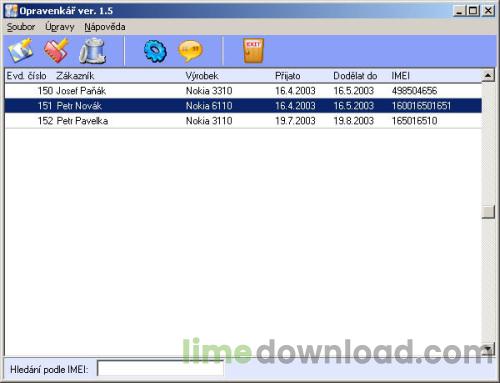The width and height of the screenshot is (500, 383).
Task: Click the Opravenkář title bar app icon
Action: point(11,11)
